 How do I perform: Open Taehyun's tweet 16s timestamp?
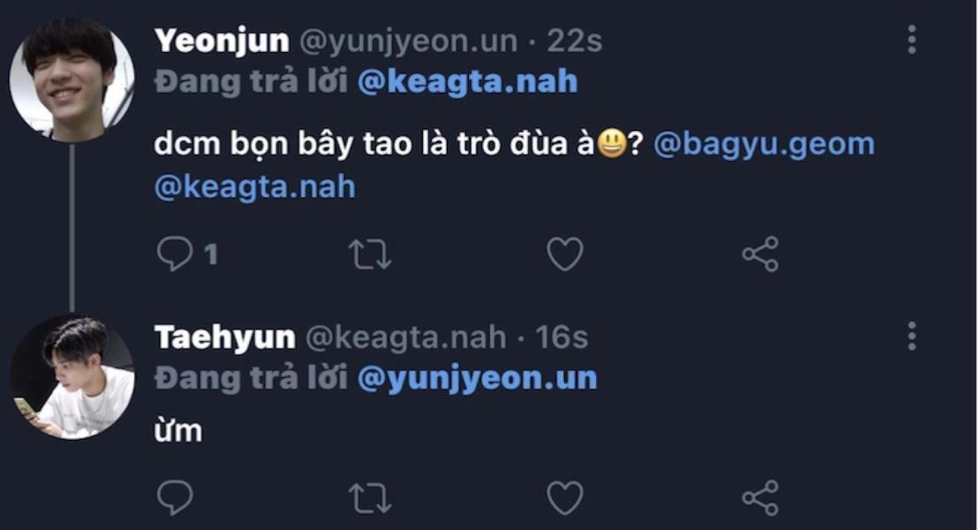(x=562, y=337)
